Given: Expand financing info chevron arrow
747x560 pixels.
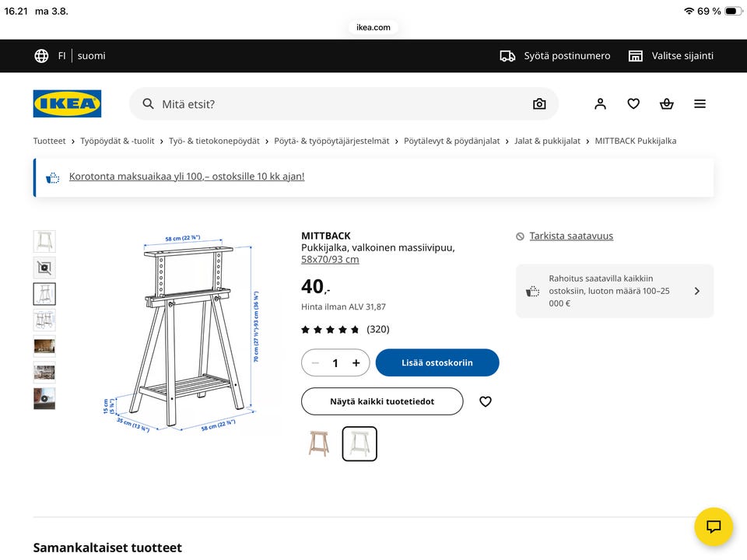Looking at the screenshot, I should [x=697, y=291].
